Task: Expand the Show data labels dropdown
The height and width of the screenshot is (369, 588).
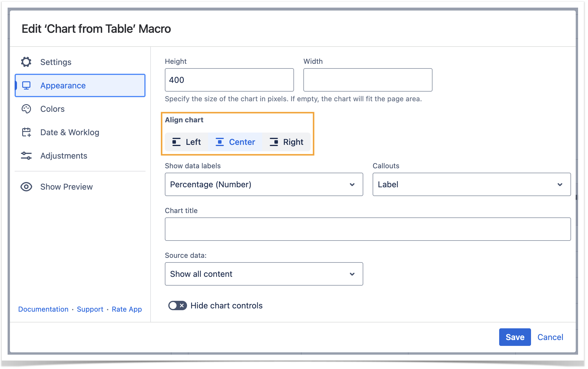Action: pos(264,184)
